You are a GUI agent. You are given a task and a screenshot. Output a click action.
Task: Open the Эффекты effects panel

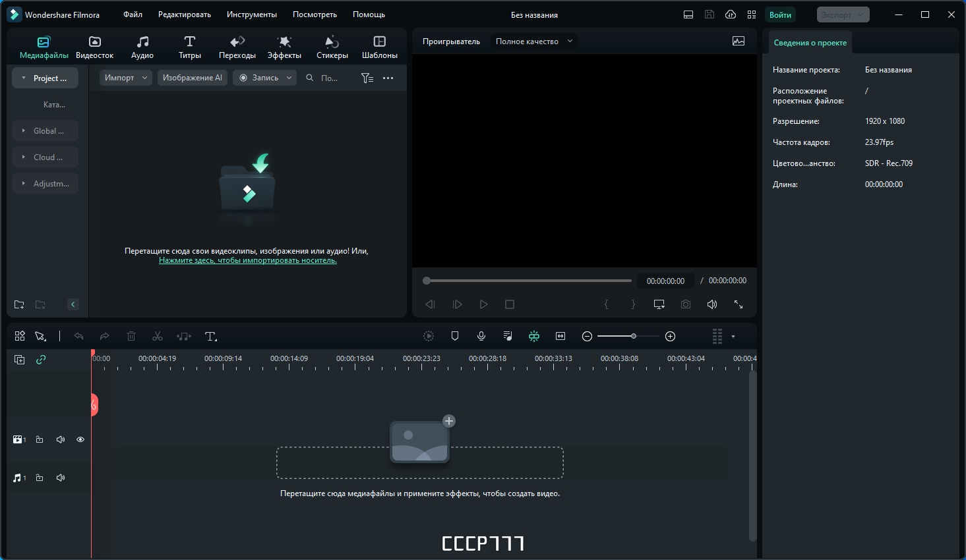coord(284,47)
